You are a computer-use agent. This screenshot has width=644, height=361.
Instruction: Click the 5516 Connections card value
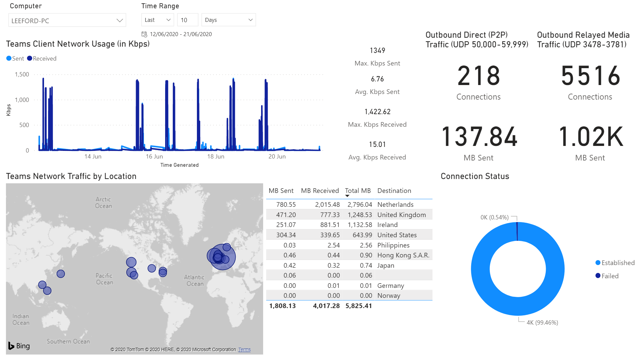point(590,76)
